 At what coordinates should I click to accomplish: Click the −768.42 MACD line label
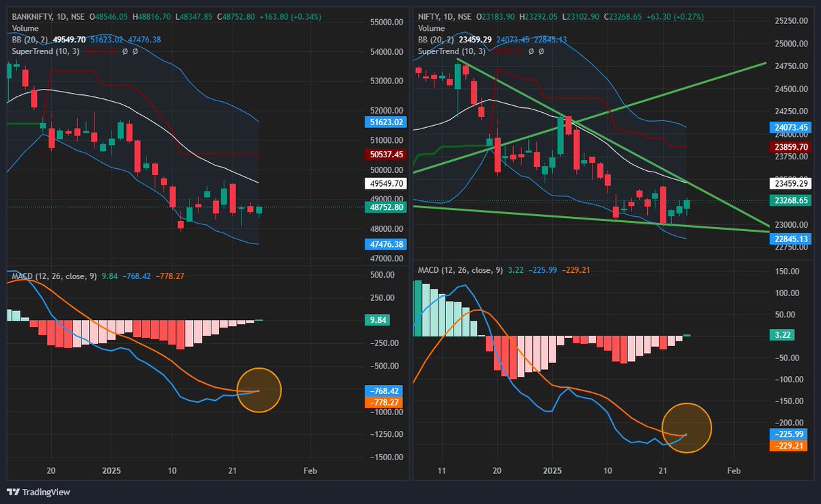(x=384, y=391)
